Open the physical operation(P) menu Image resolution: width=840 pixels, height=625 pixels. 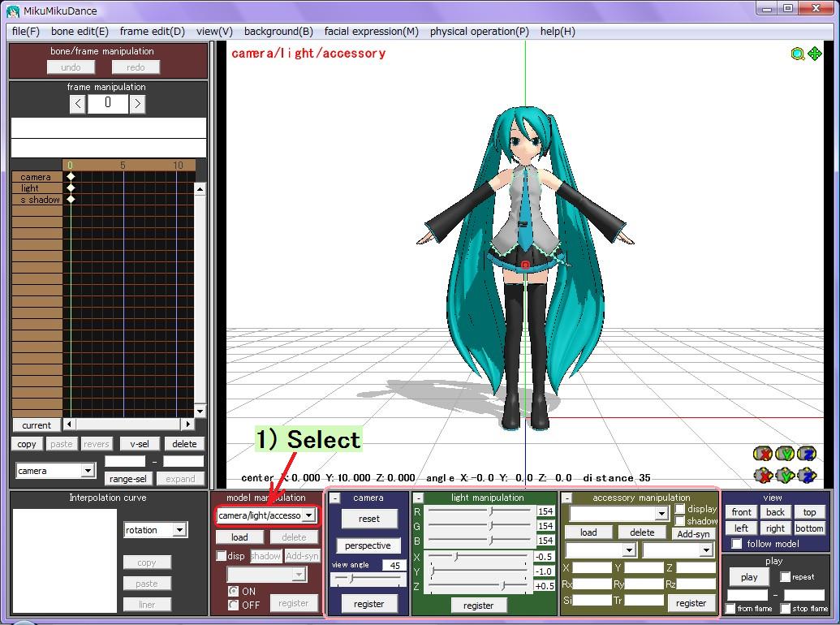pyautogui.click(x=480, y=32)
